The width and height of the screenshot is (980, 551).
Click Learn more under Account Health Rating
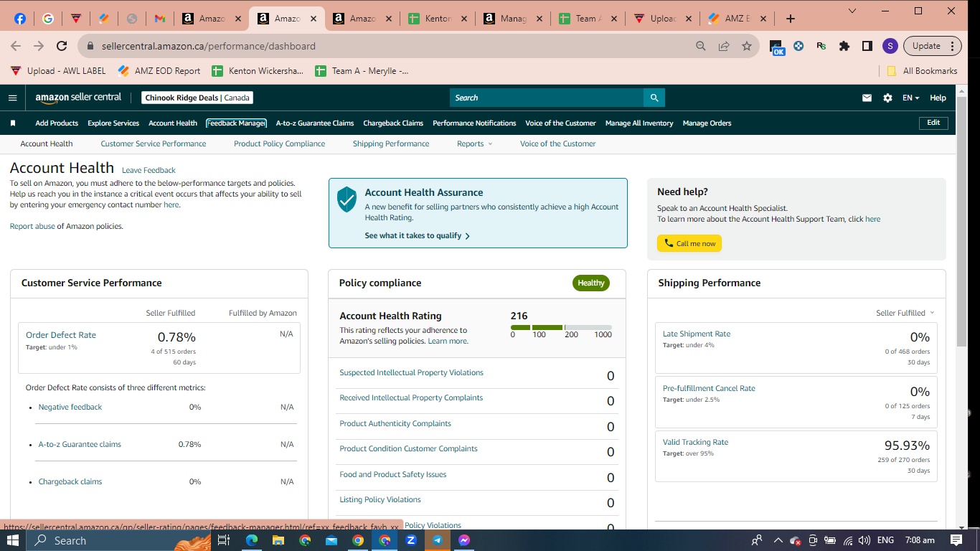448,341
